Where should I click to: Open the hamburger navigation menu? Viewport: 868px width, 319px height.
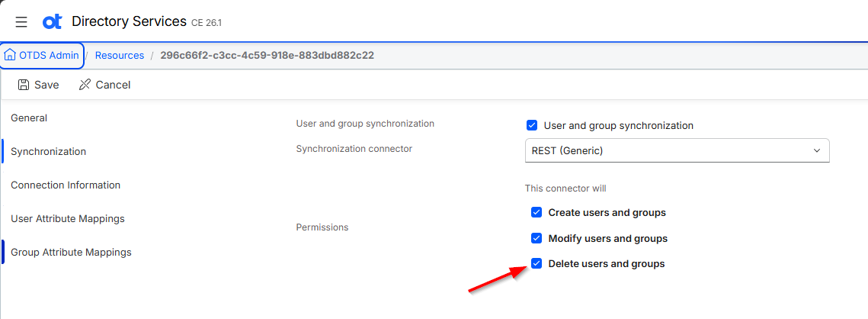(21, 22)
